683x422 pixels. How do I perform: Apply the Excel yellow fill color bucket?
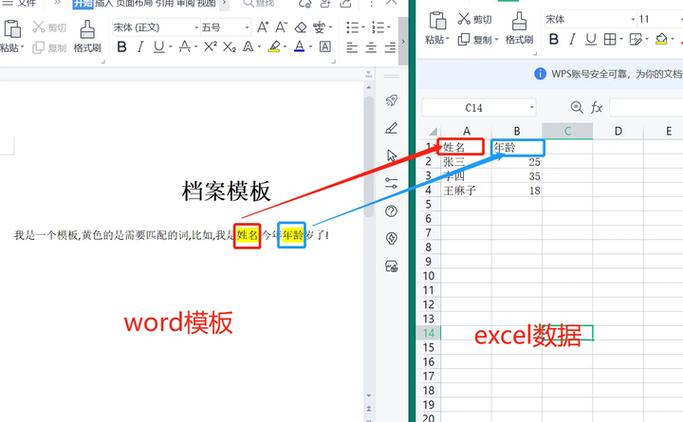click(661, 39)
